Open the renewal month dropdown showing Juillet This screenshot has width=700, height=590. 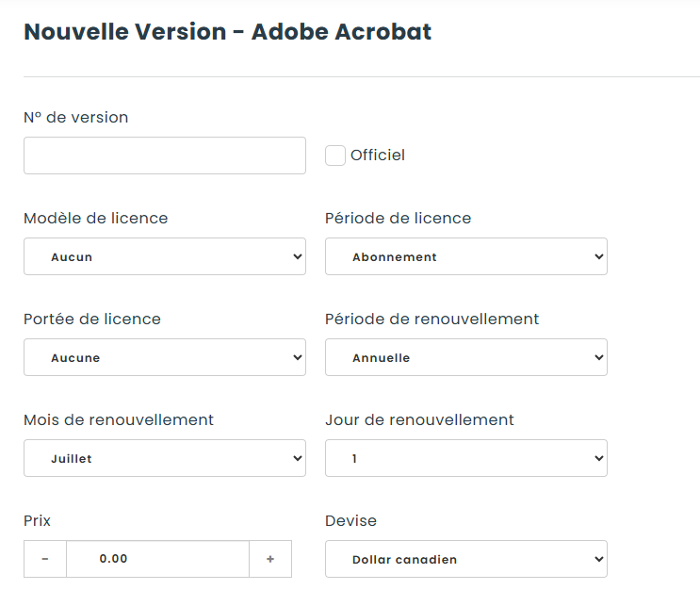pyautogui.click(x=165, y=458)
